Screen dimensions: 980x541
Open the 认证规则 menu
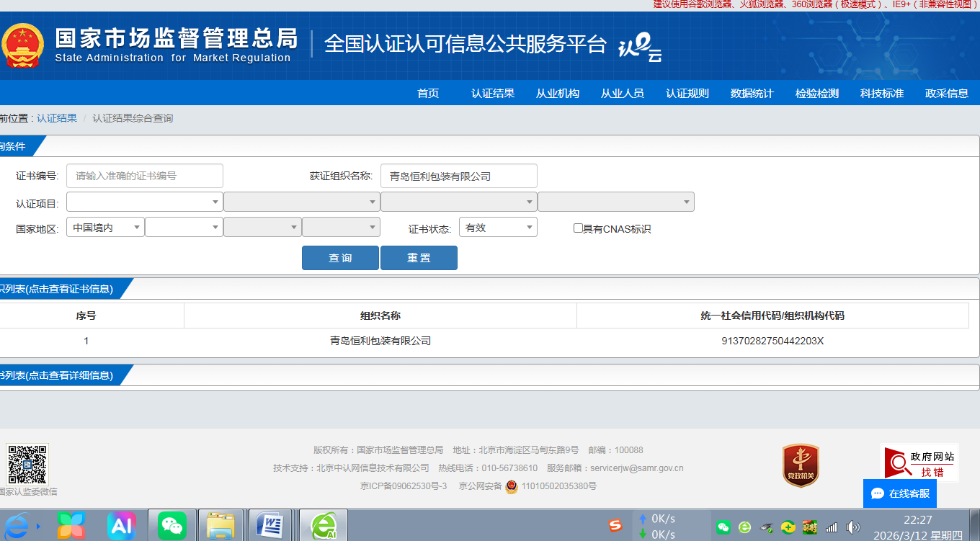687,93
